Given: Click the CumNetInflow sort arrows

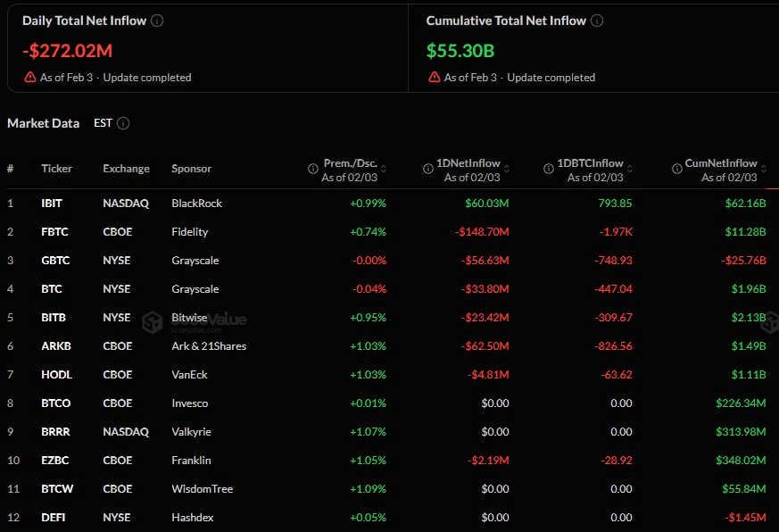Looking at the screenshot, I should coord(765,167).
